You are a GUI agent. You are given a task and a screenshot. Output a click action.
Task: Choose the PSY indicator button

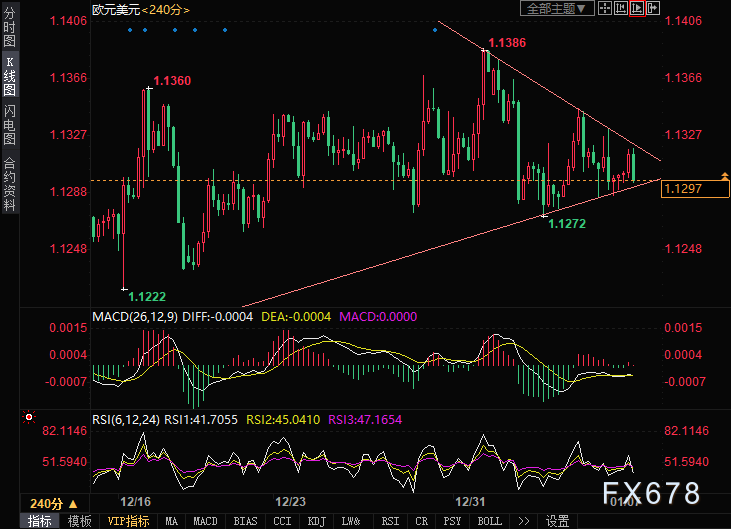pyautogui.click(x=452, y=521)
